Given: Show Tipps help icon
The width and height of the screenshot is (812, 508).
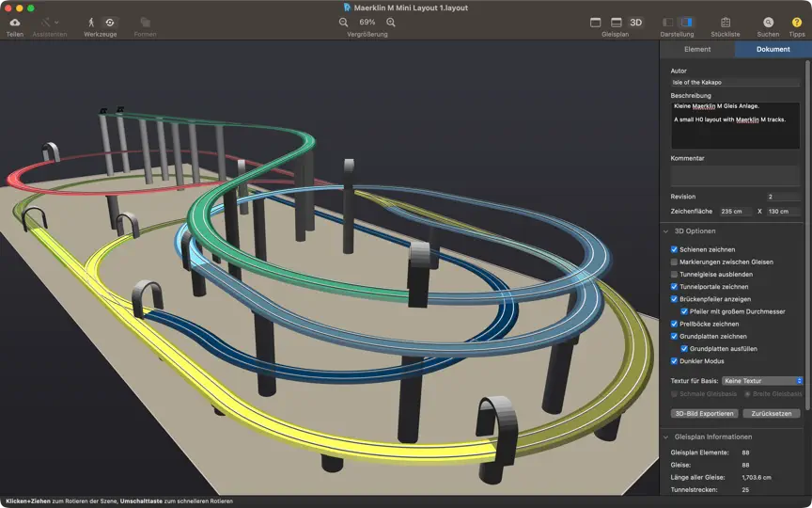Looking at the screenshot, I should point(796,23).
